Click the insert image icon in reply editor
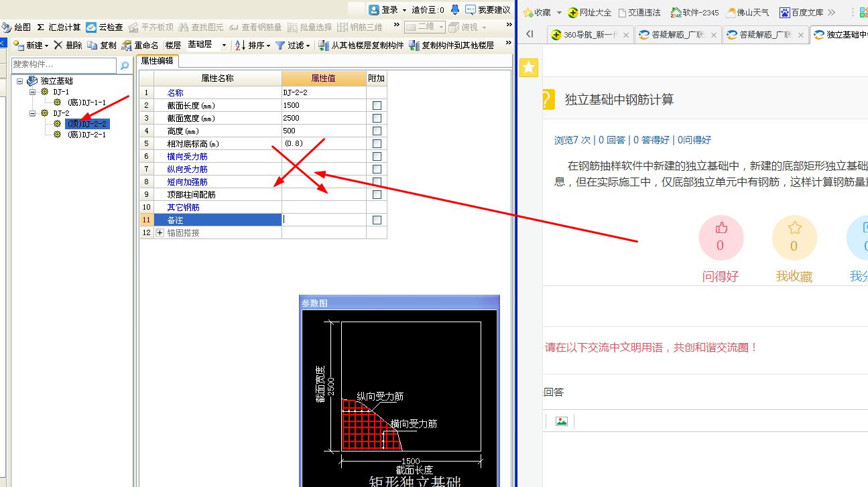 [562, 421]
